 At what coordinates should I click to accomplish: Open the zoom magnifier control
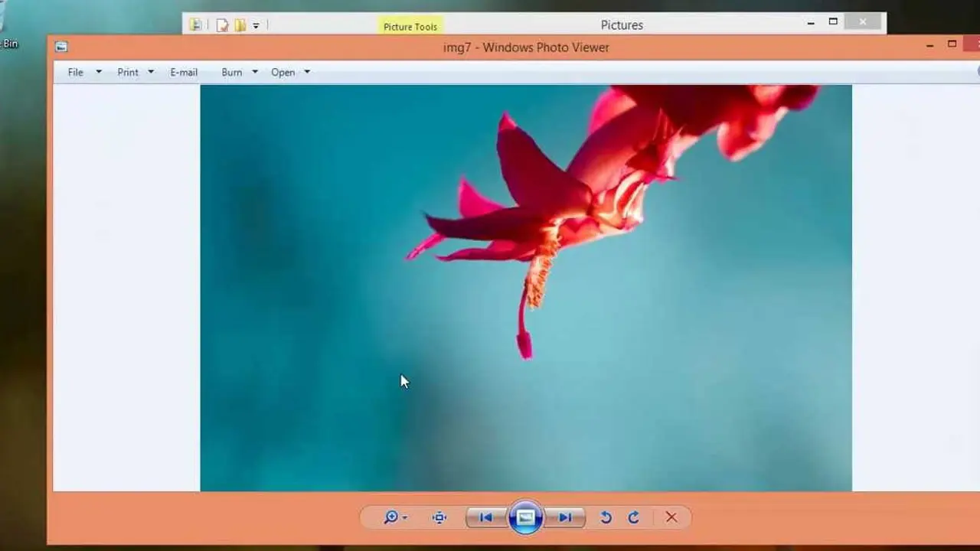click(x=390, y=517)
